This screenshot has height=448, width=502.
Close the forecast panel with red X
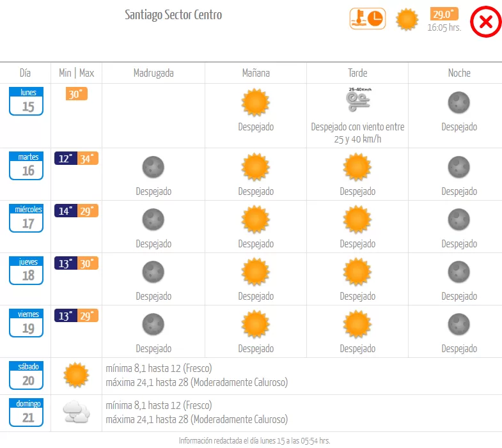point(485,22)
